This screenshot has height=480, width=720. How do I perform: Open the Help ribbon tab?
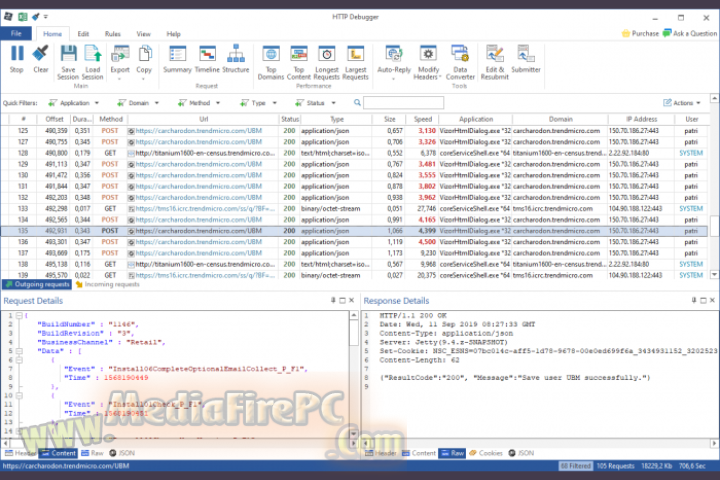click(x=174, y=34)
